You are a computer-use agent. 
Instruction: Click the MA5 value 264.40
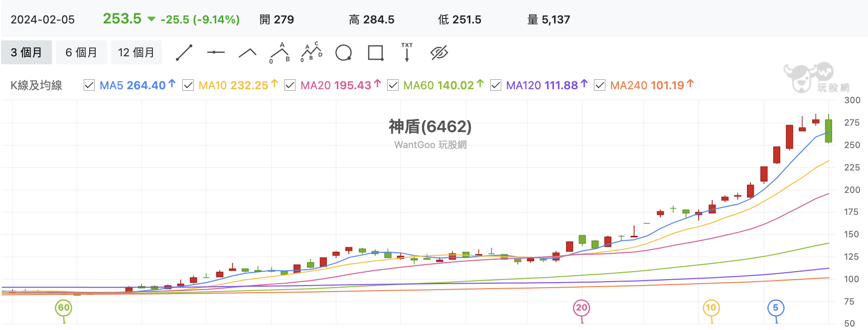146,85
